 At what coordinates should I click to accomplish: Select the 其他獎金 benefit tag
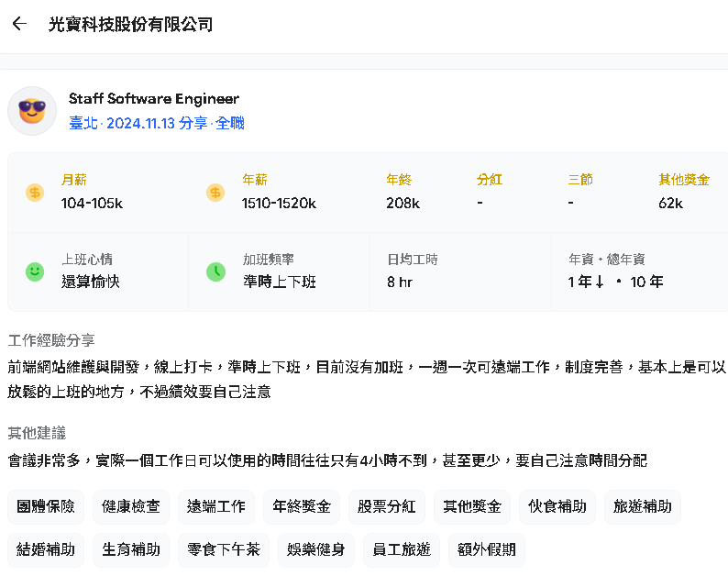472,506
